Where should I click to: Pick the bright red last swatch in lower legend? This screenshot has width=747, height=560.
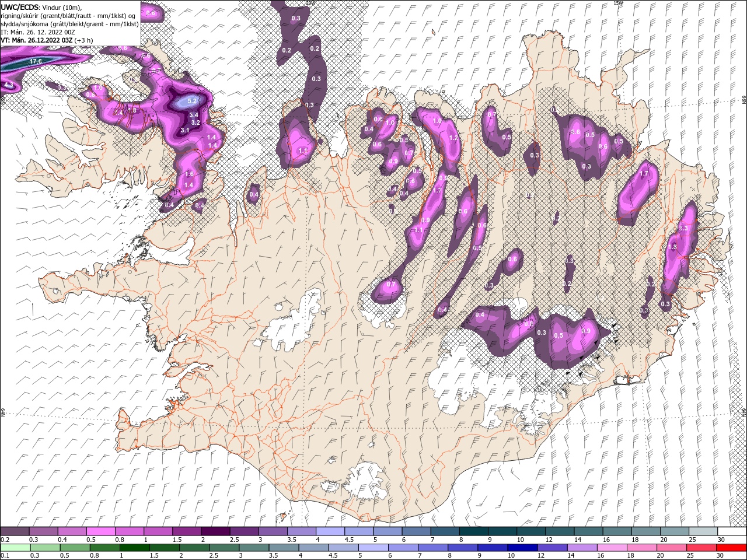point(731,548)
